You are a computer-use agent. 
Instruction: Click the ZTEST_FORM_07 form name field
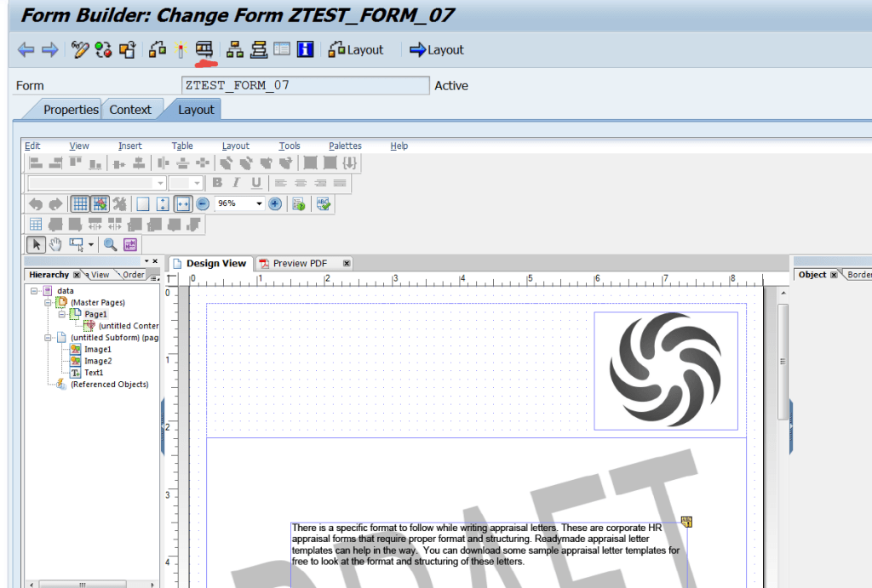click(x=302, y=85)
